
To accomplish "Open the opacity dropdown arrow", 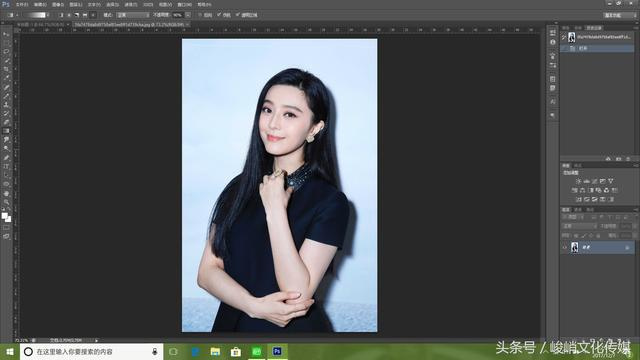I will pyautogui.click(x=188, y=15).
